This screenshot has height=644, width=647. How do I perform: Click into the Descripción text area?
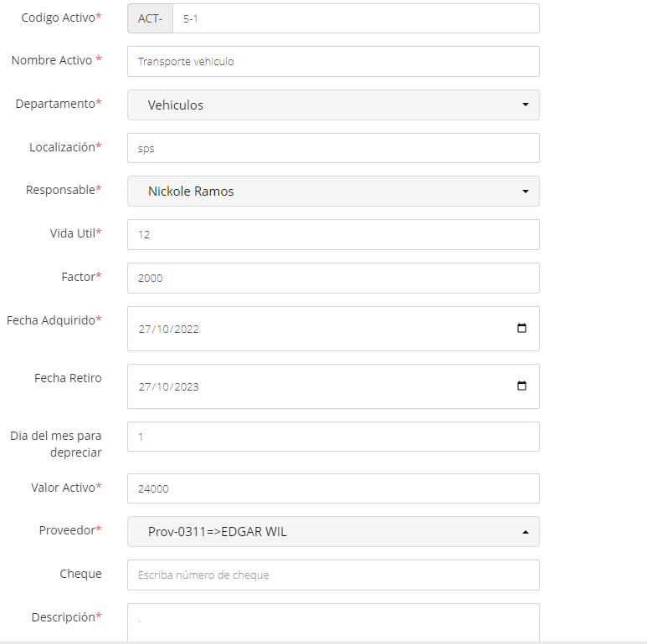(333, 622)
